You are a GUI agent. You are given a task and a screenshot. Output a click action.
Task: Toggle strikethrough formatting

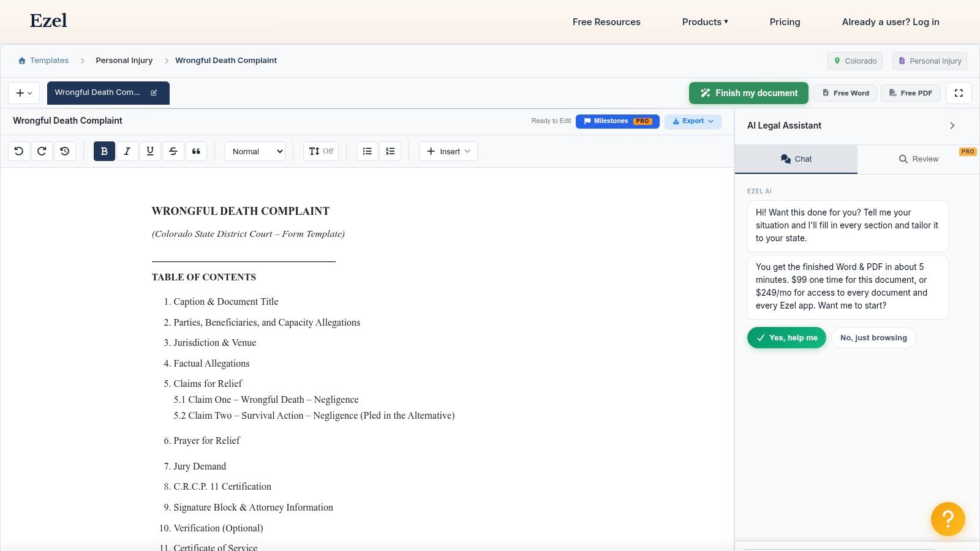(173, 151)
